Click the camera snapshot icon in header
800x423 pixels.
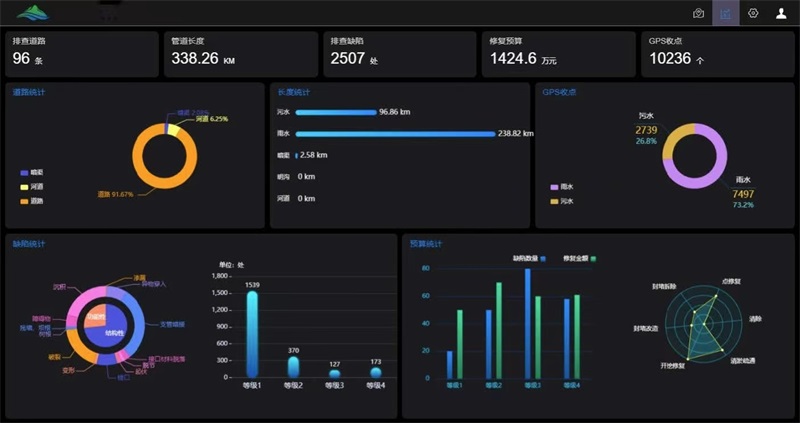pos(699,13)
